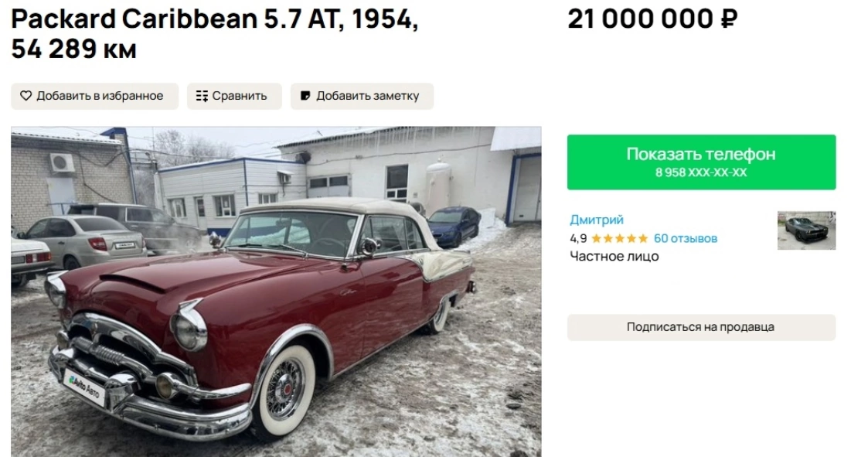Image resolution: width=868 pixels, height=457 pixels.
Task: Click the note icon beside Добавить заметку
Action: click(306, 97)
